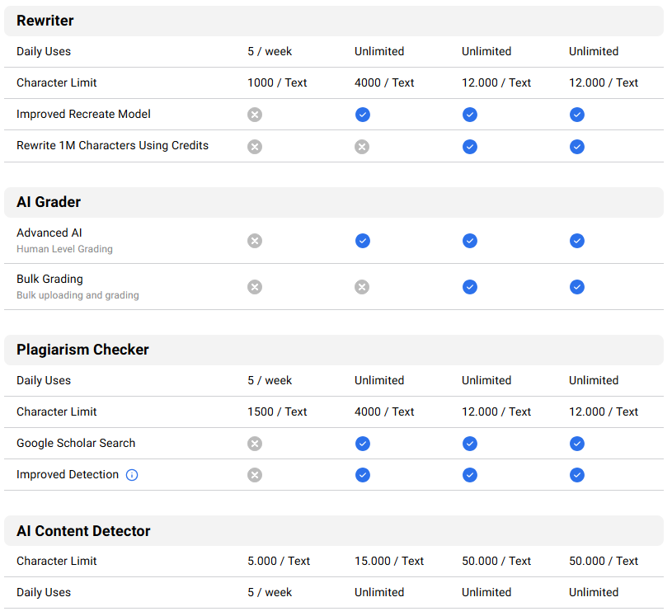Click the info icon beside Improved Detection
This screenshot has width=672, height=616.
(132, 475)
